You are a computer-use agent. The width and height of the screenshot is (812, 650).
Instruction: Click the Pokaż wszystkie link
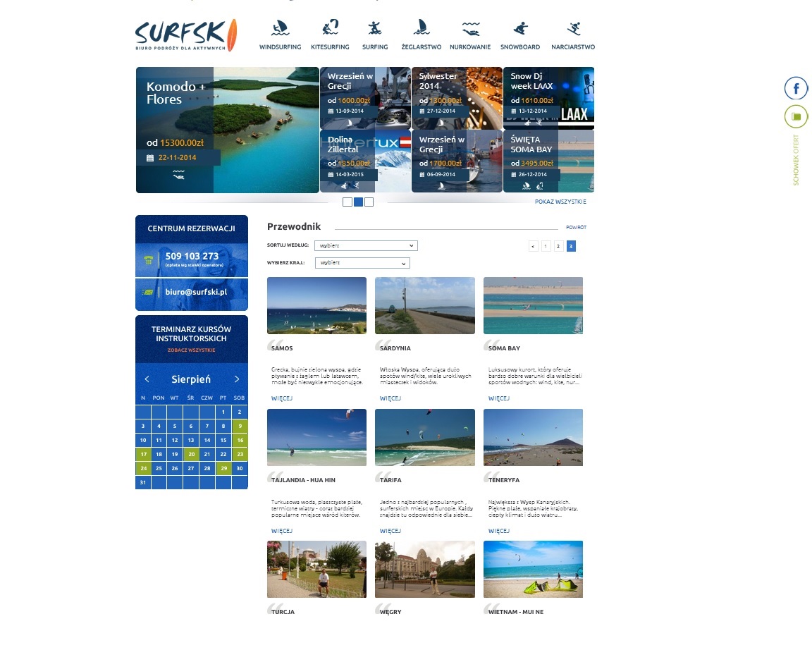(x=560, y=202)
